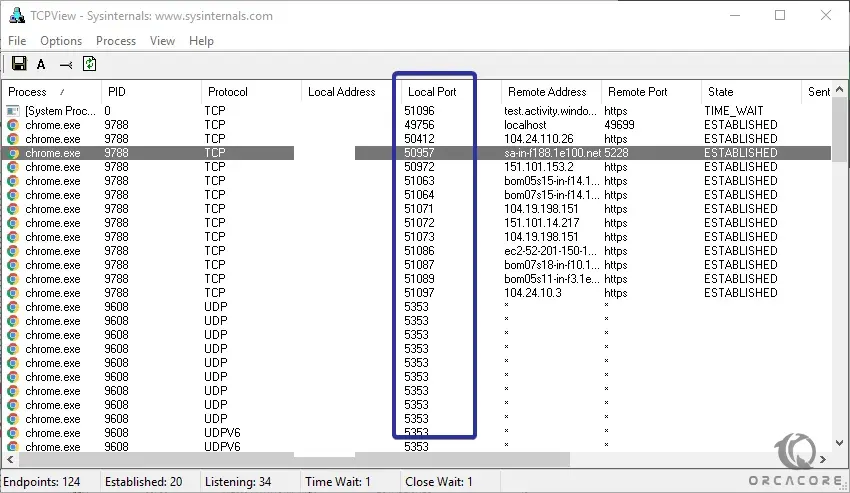Click Chrome icon in the port 51087 row

click(x=13, y=265)
